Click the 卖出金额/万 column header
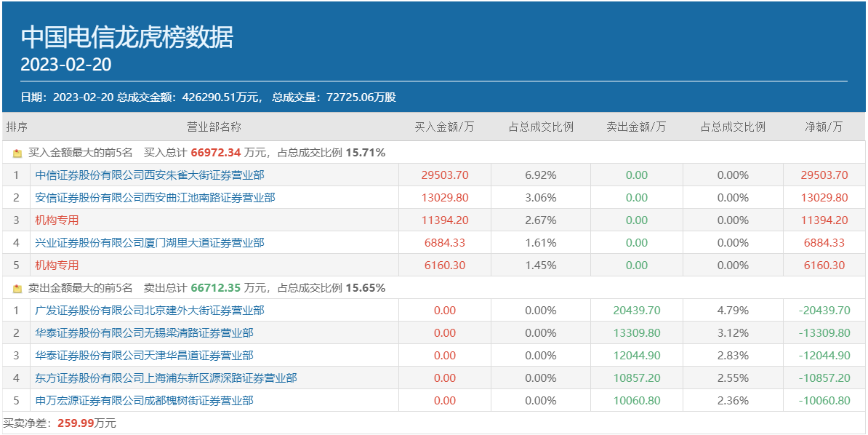Image resolution: width=868 pixels, height=435 pixels. (636, 127)
